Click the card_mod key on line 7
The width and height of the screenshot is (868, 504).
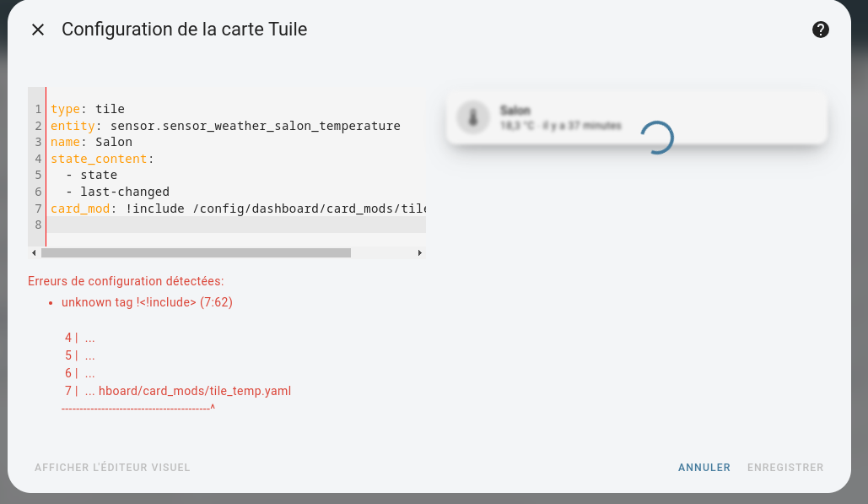(80, 209)
